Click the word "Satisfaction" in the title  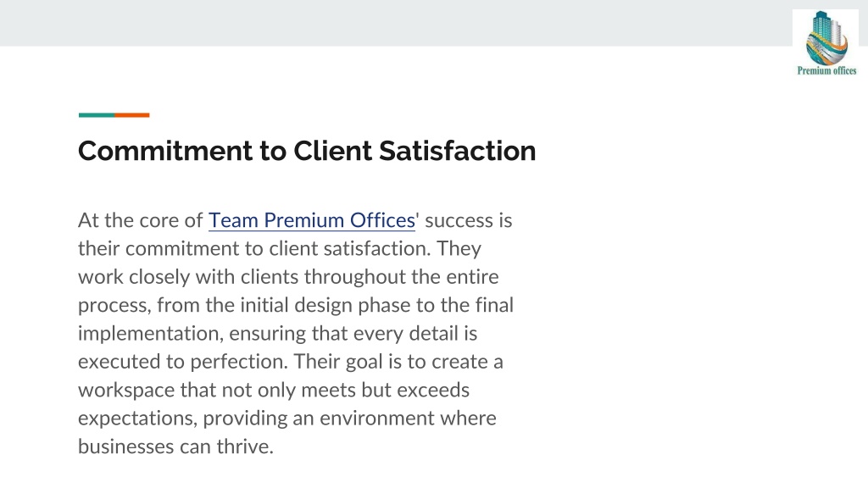(x=457, y=151)
